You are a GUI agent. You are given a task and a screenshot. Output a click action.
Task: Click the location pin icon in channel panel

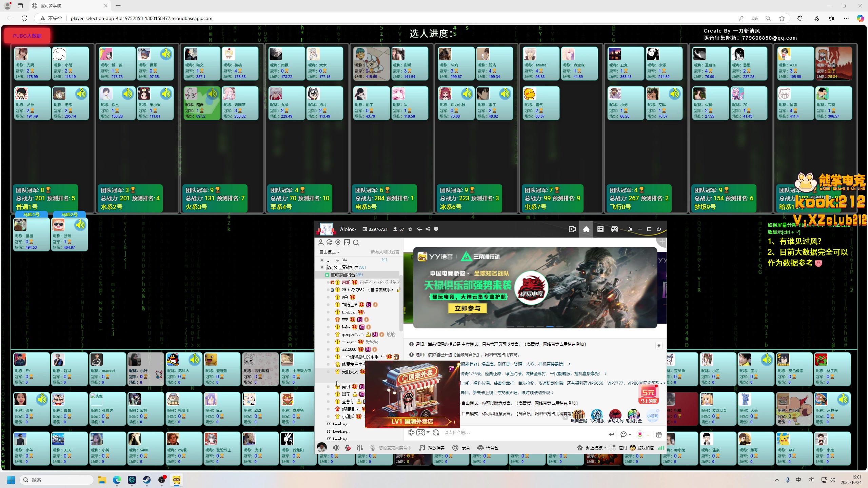point(338,242)
